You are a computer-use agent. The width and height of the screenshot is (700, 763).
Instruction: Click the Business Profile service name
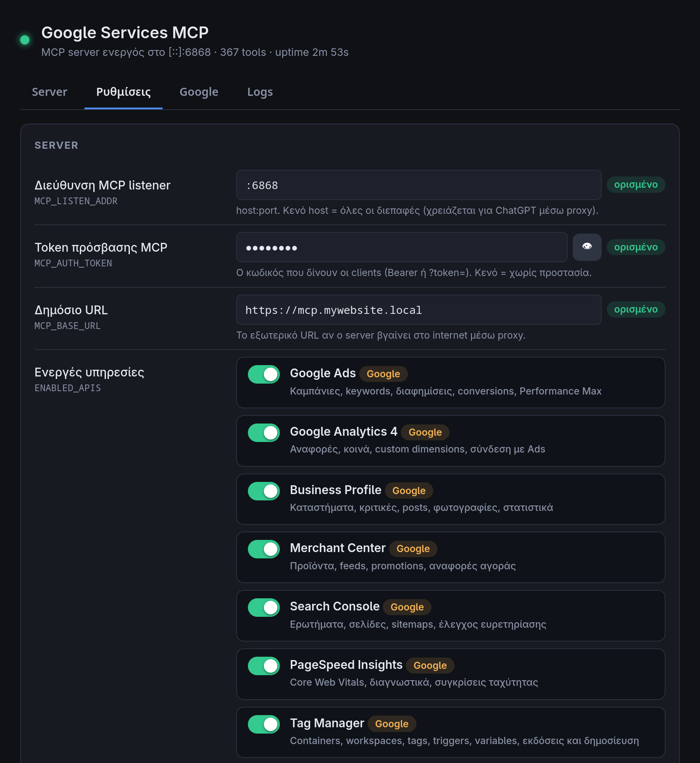pyautogui.click(x=336, y=490)
